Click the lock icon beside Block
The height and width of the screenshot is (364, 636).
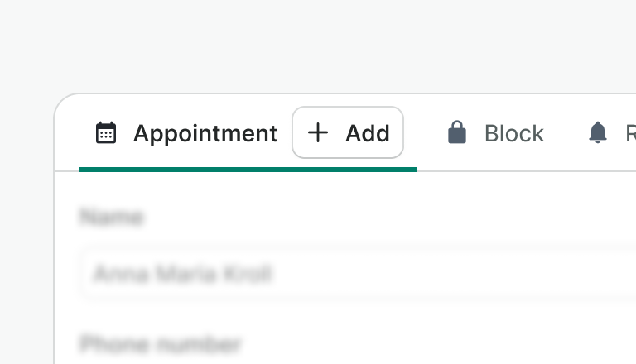click(x=457, y=132)
